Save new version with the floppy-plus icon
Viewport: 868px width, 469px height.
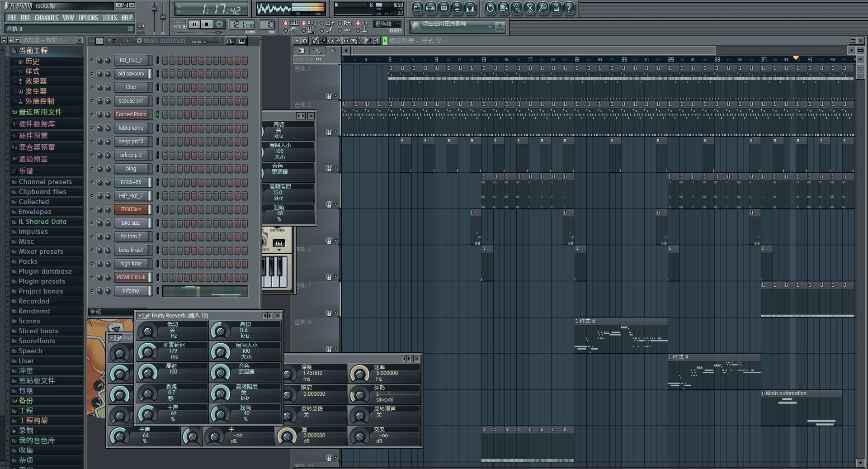tap(503, 8)
